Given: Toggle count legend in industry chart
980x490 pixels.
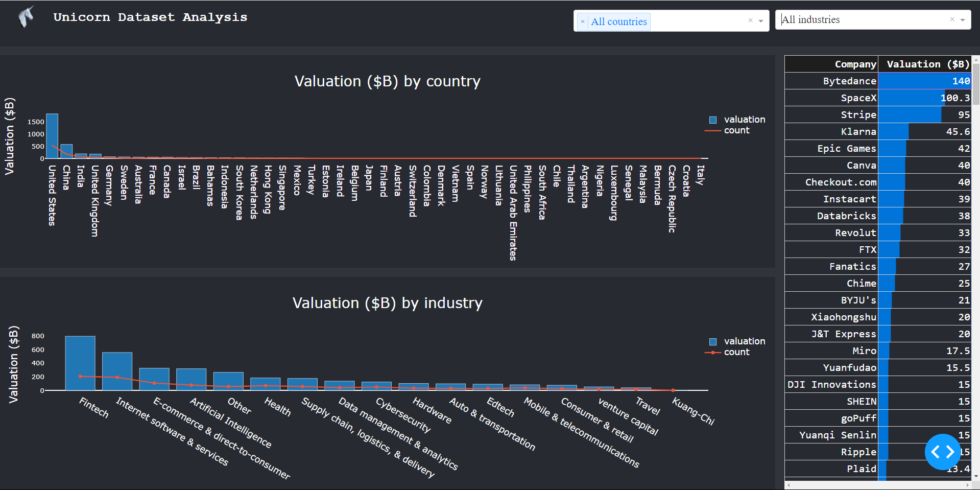Looking at the screenshot, I should pos(728,352).
